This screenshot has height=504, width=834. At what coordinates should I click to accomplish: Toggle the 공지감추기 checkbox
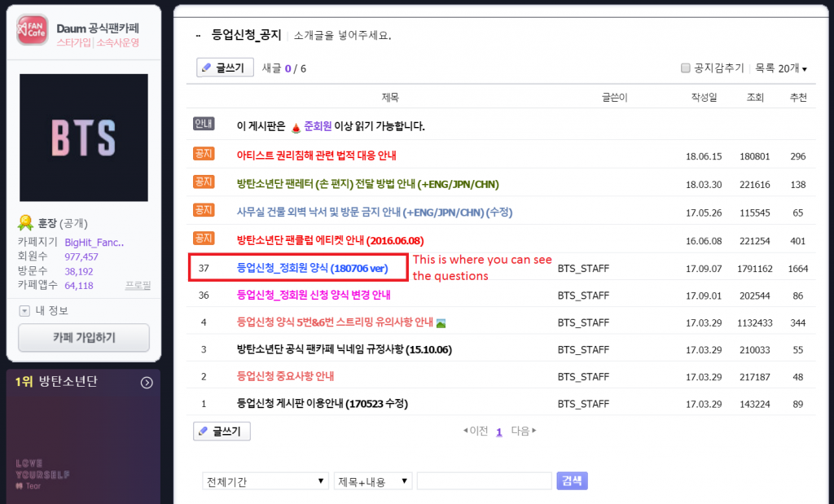[x=686, y=68]
